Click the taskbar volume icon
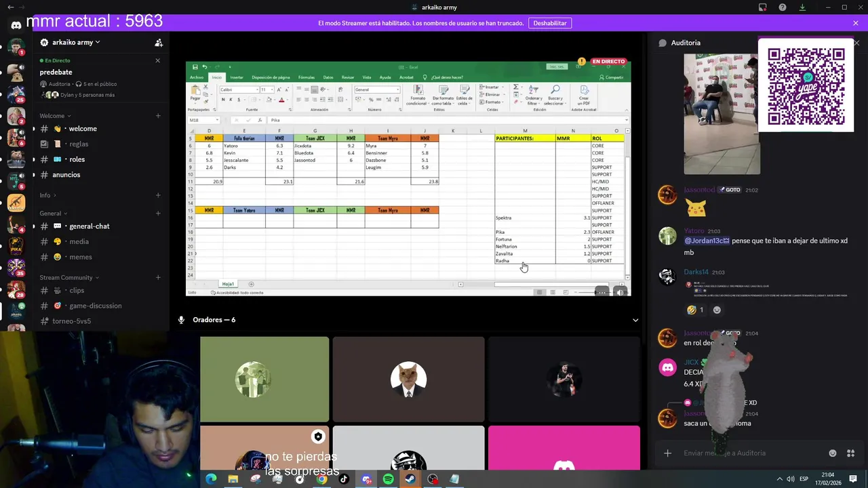Screen dimensions: 868x488 point(791,479)
